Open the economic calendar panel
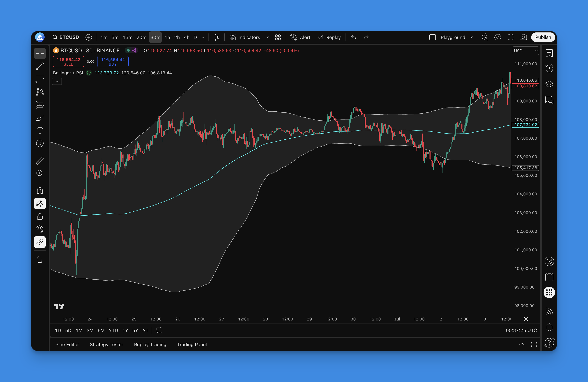588x382 pixels. pyautogui.click(x=549, y=277)
